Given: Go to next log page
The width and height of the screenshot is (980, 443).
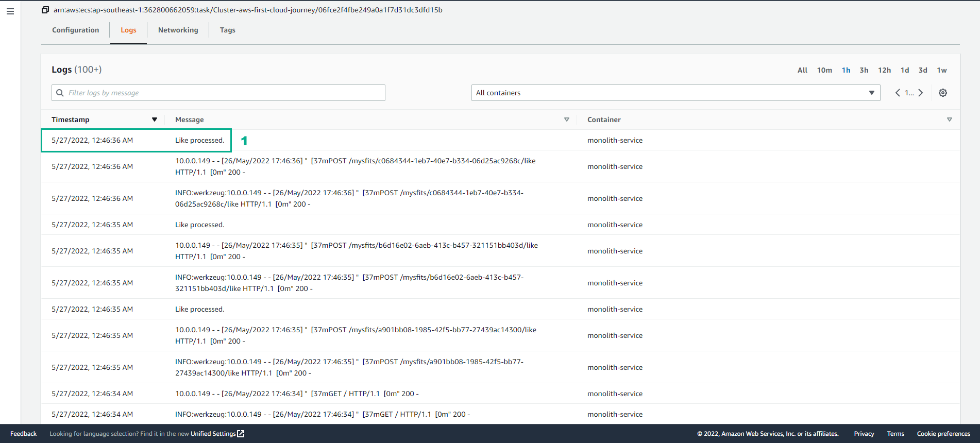Looking at the screenshot, I should pos(921,93).
